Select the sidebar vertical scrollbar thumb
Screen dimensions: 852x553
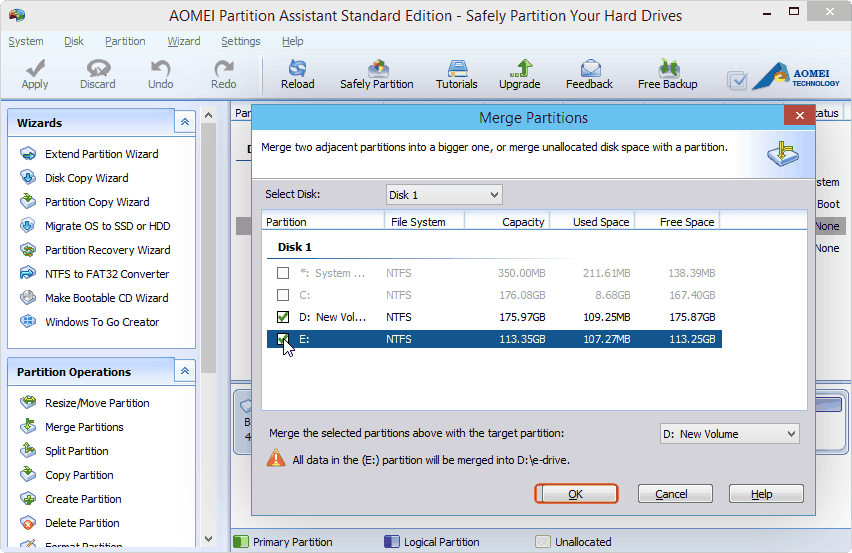(209, 248)
